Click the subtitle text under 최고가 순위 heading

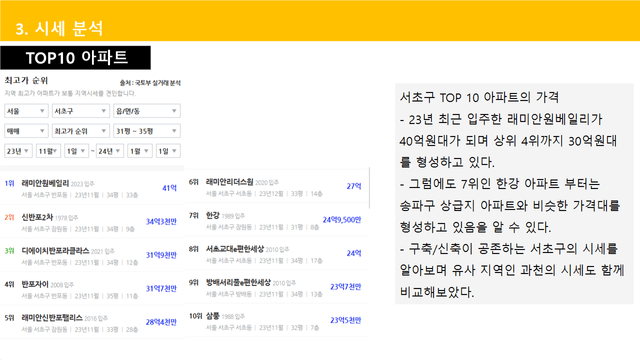[70, 93]
